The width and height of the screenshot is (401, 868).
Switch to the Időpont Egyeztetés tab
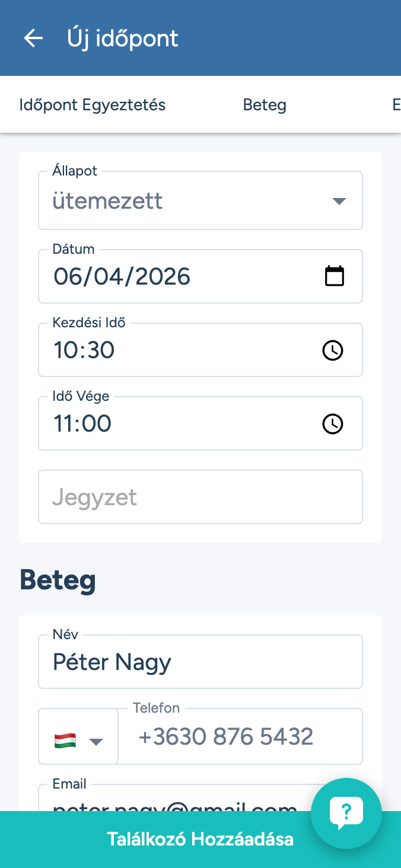(x=93, y=105)
